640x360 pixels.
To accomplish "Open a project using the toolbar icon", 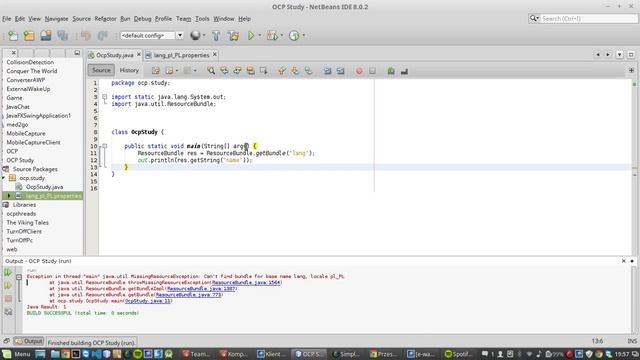I will click(46, 36).
